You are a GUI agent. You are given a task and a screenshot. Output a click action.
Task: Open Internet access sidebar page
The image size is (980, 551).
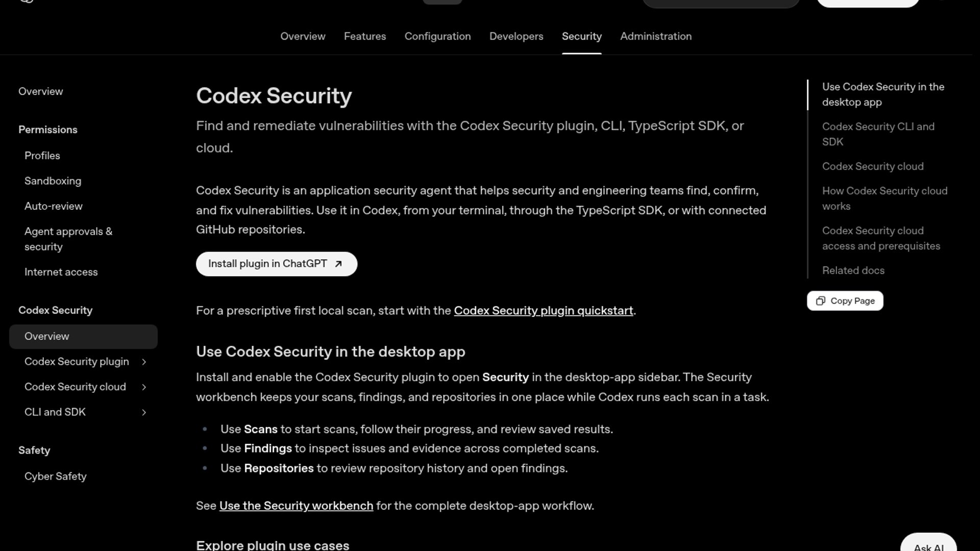point(61,272)
